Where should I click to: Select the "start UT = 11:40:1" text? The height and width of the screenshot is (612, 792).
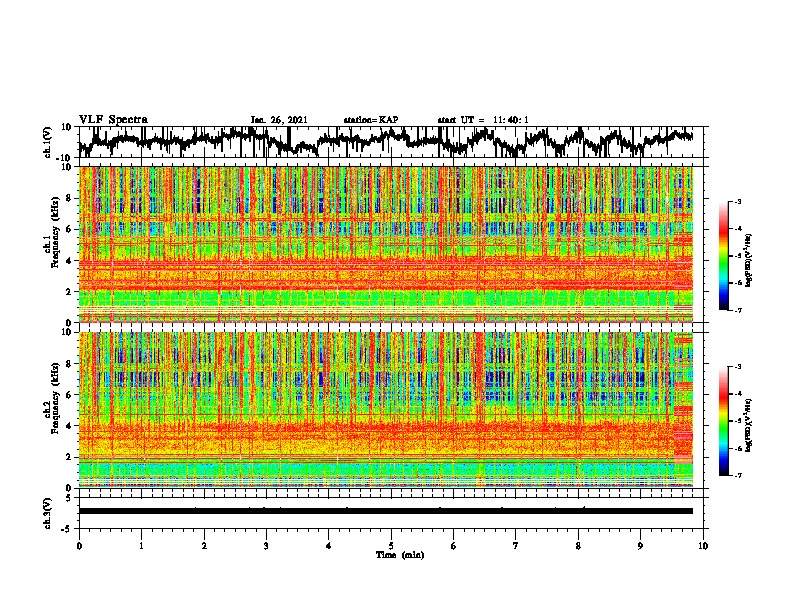coord(483,120)
